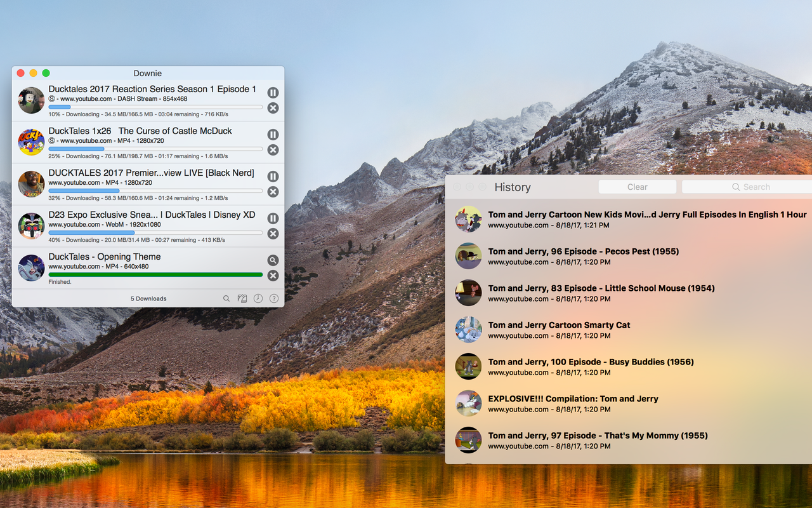Select the Black Nerd LIVE download thumbnail
The height and width of the screenshot is (508, 812).
(31, 184)
